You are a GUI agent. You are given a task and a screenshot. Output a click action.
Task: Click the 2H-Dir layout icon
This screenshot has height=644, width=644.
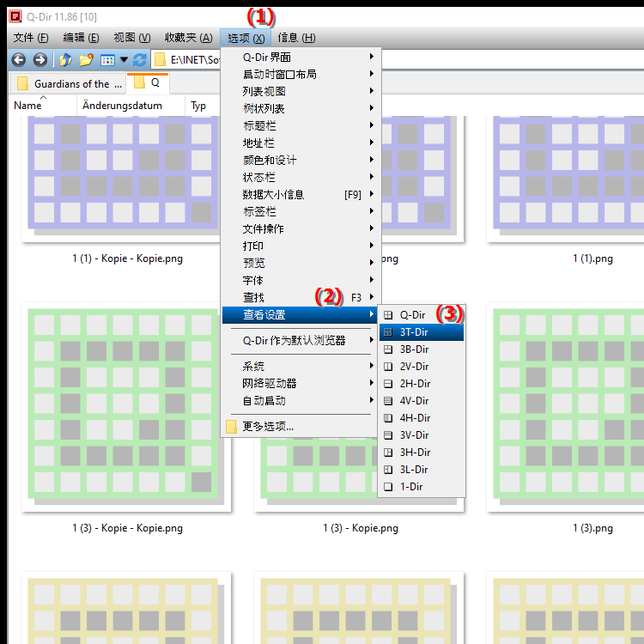pos(388,384)
